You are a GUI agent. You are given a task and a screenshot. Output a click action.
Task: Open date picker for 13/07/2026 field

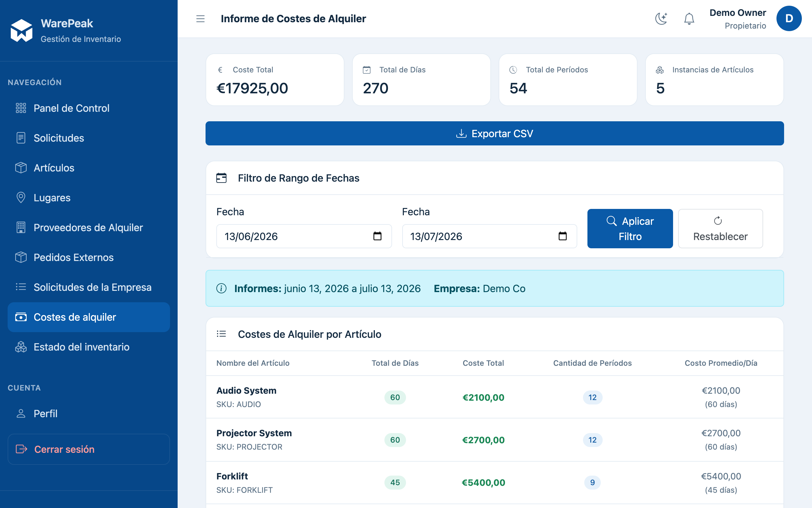563,236
